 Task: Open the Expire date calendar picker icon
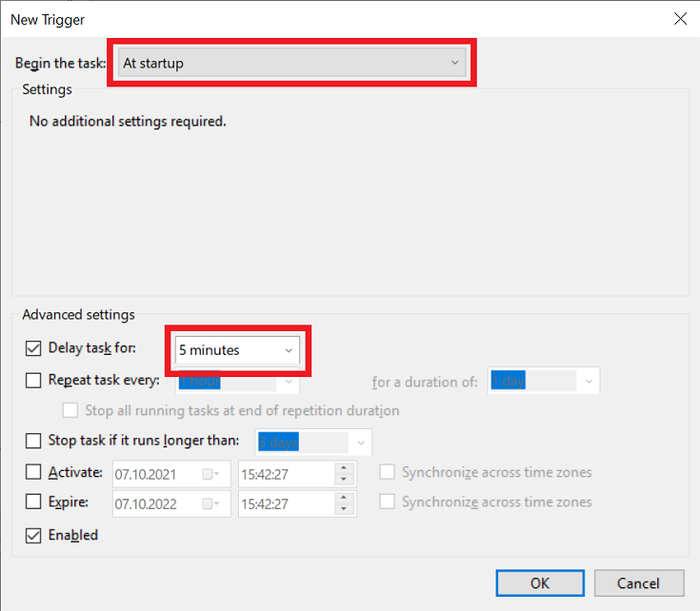pos(210,504)
